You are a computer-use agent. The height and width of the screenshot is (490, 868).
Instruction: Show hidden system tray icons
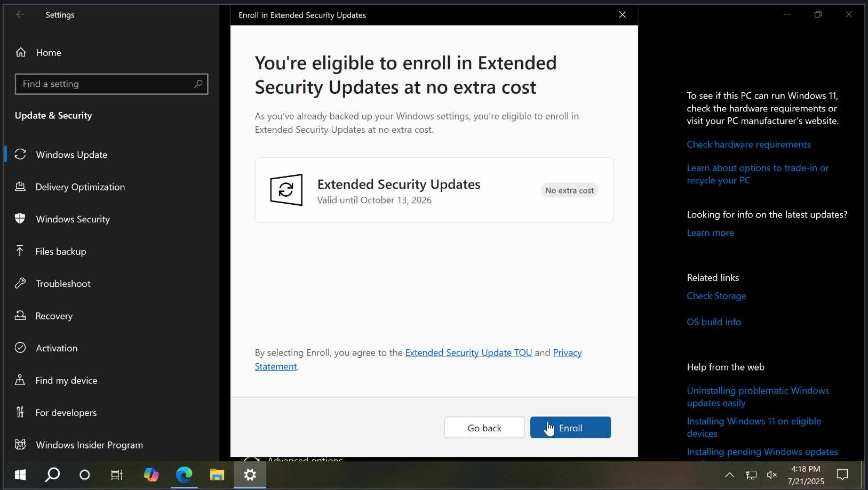[729, 475]
